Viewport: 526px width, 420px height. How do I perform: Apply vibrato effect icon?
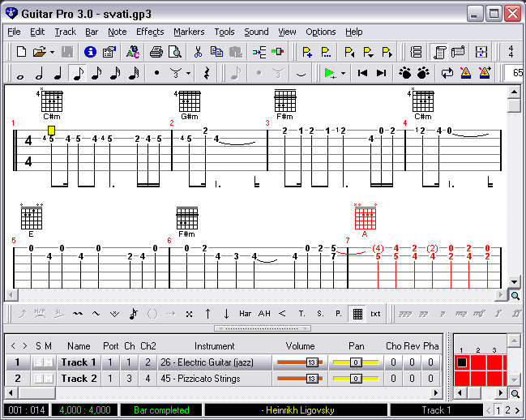[78, 314]
